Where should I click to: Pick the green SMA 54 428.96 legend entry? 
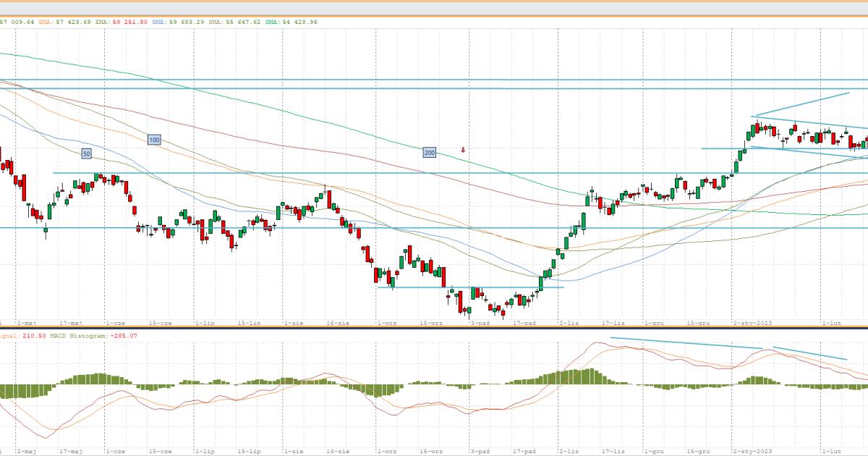tap(291, 22)
